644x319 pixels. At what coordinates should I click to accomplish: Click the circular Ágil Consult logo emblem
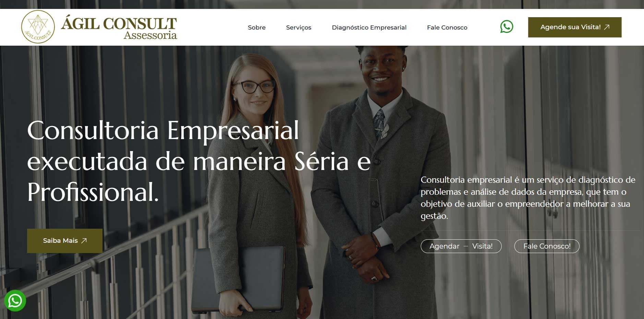pos(38,27)
